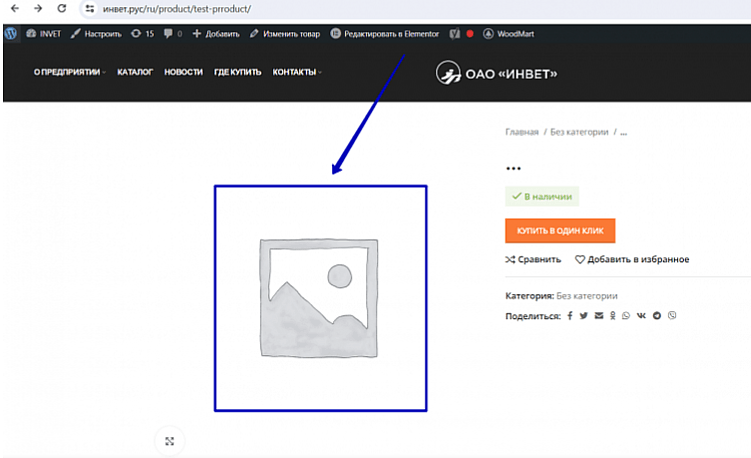Open the INVET site dashboard menu

tap(44, 34)
